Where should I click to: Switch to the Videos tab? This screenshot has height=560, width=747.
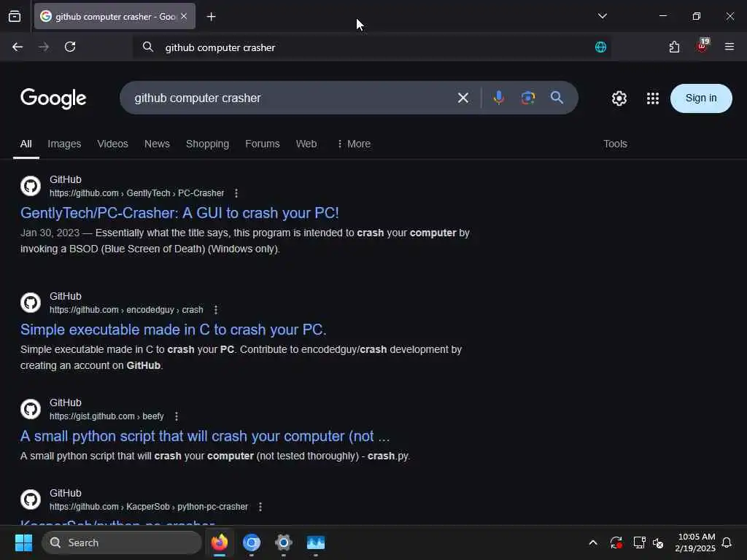click(112, 144)
